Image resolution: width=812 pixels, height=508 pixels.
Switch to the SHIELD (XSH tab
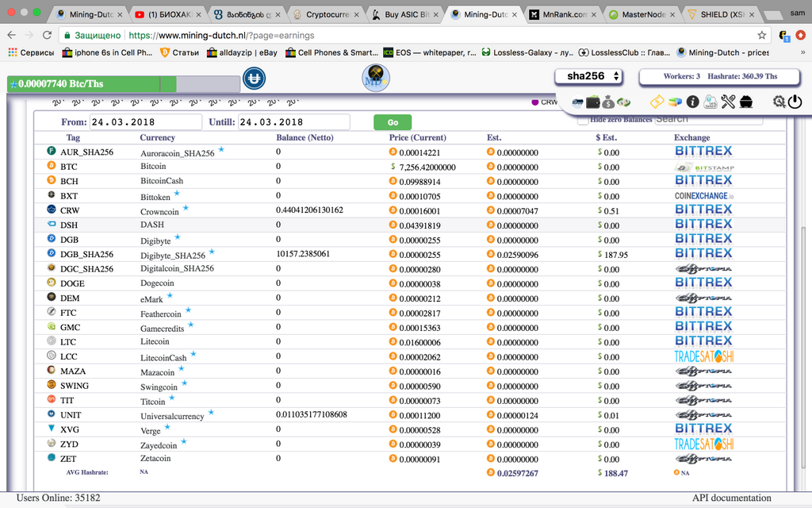[x=721, y=14]
